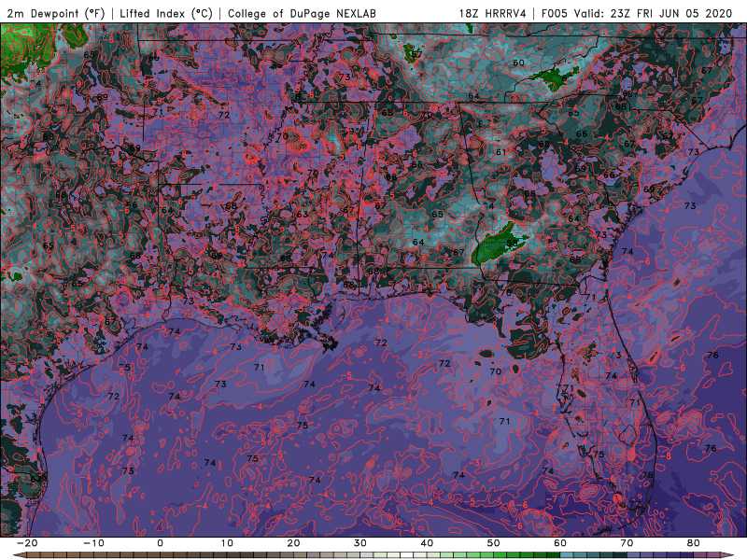Click the 'F005 Valid: 23Z FRI JUN 05 2020' text
The height and width of the screenshot is (560, 747).
(637, 13)
